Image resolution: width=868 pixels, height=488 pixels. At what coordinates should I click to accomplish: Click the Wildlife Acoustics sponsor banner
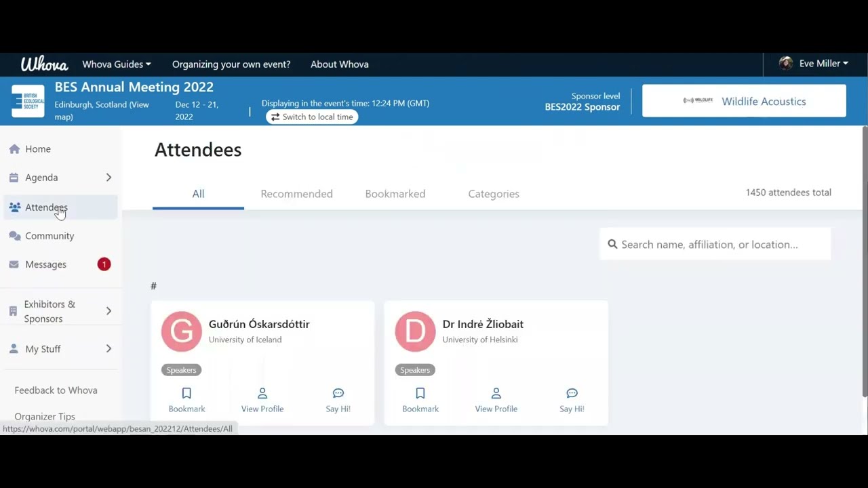click(x=744, y=101)
